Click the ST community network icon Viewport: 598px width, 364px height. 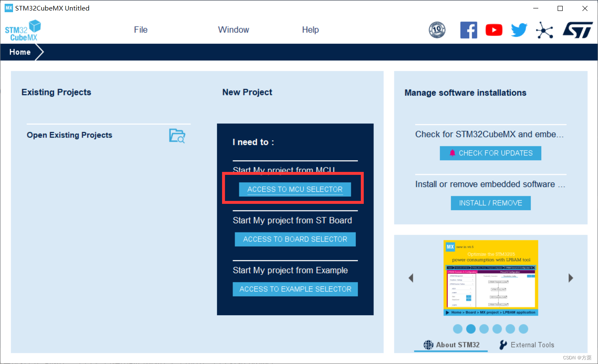[x=545, y=30]
